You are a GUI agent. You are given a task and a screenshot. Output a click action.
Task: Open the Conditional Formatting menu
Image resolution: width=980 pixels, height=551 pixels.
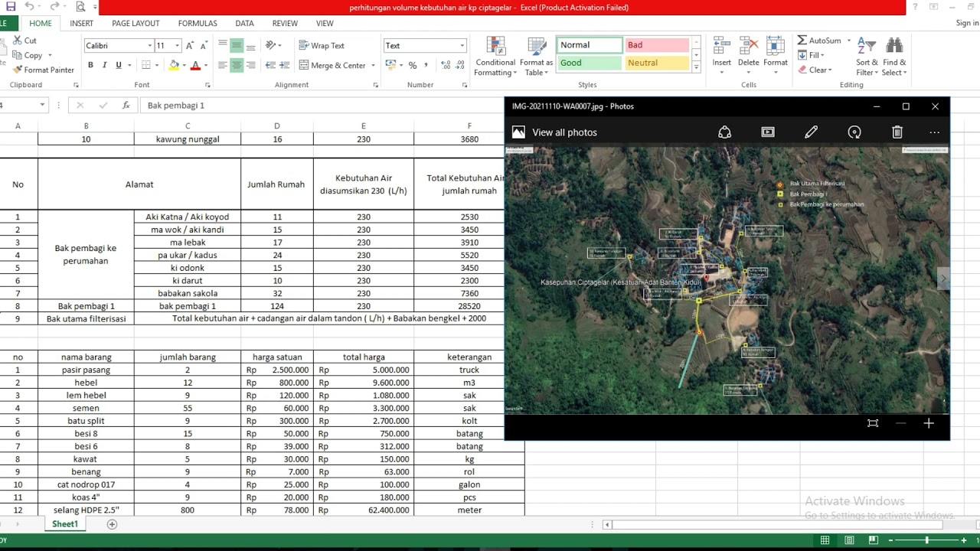click(495, 57)
